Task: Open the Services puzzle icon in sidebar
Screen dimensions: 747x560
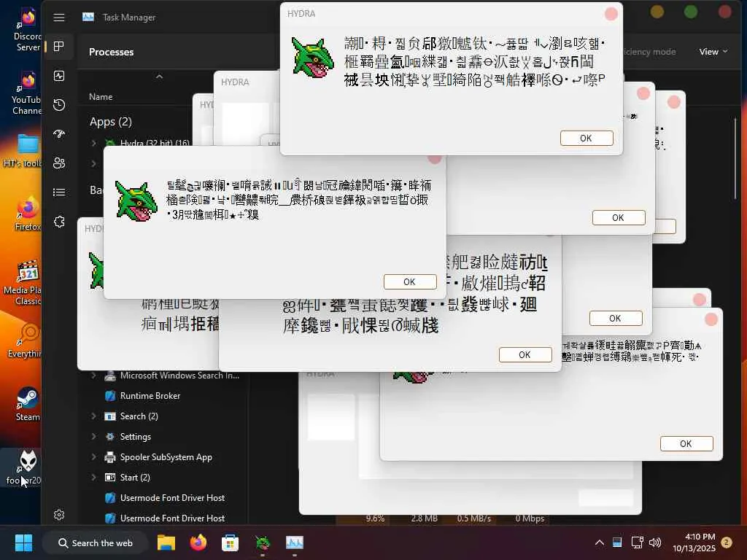Action: (59, 222)
